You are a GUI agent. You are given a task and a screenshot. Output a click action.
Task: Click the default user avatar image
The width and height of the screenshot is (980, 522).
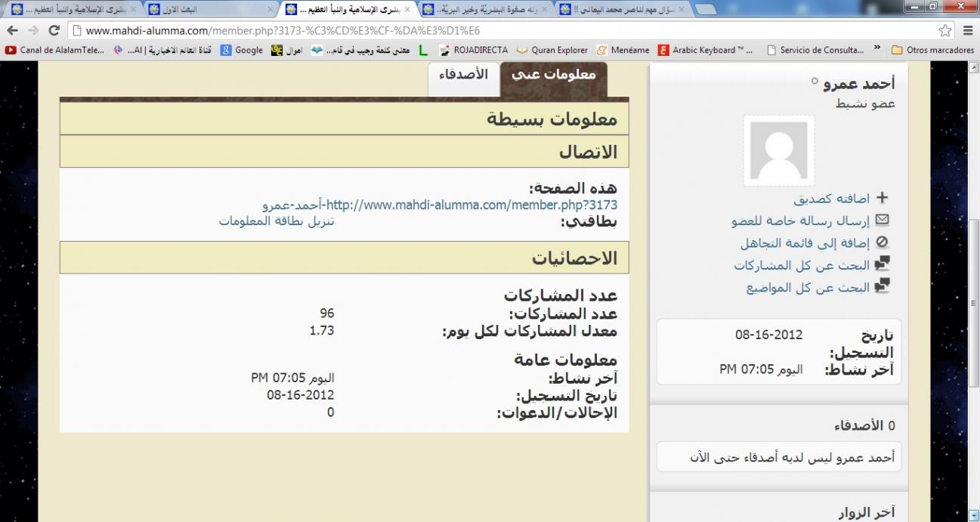coord(779,150)
